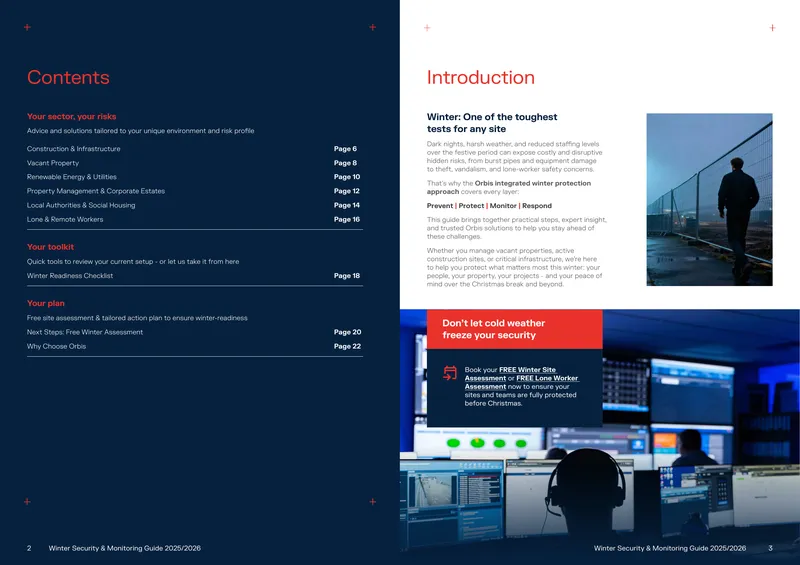
Task: Click the red cold weather banner
Action: (514, 329)
